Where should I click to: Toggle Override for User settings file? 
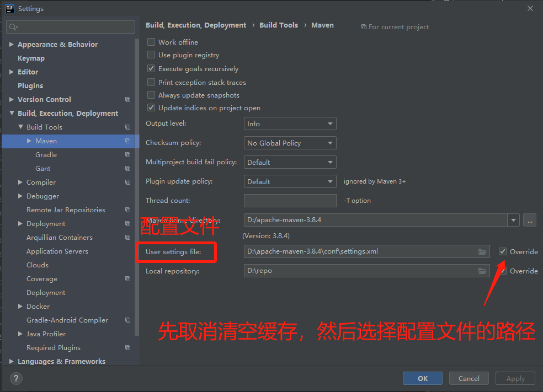click(503, 251)
